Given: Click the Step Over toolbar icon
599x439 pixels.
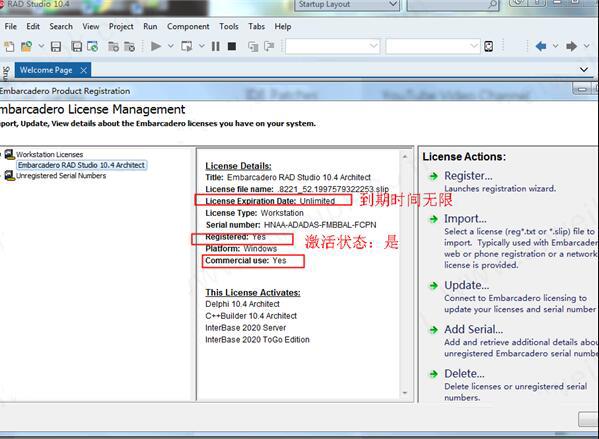Looking at the screenshot, I should click(x=269, y=47).
